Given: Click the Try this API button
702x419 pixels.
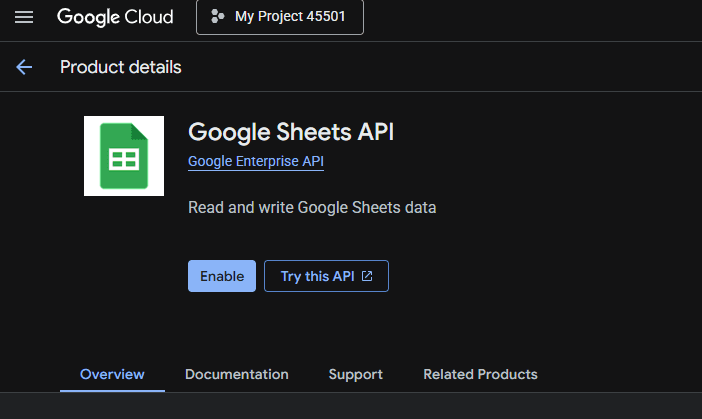Looking at the screenshot, I should [x=326, y=276].
